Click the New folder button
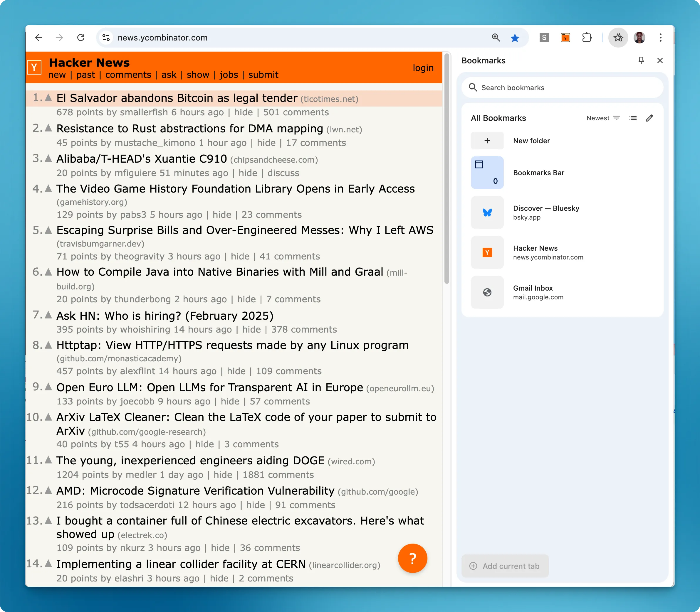 click(531, 141)
